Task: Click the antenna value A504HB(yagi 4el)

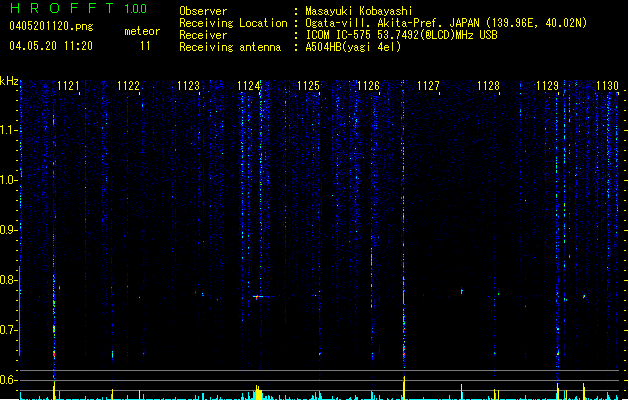Action: tap(353, 47)
